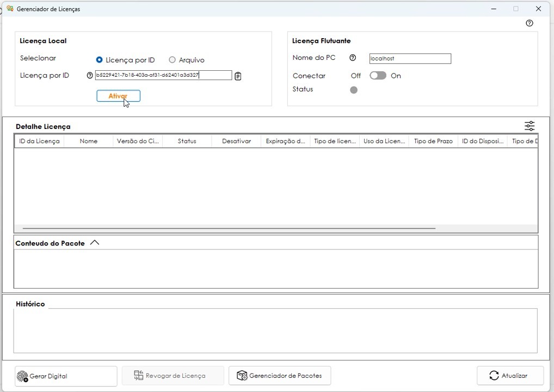The image size is (554, 392).
Task: Click the Tipo de licen... column header
Action: pyautogui.click(x=335, y=141)
